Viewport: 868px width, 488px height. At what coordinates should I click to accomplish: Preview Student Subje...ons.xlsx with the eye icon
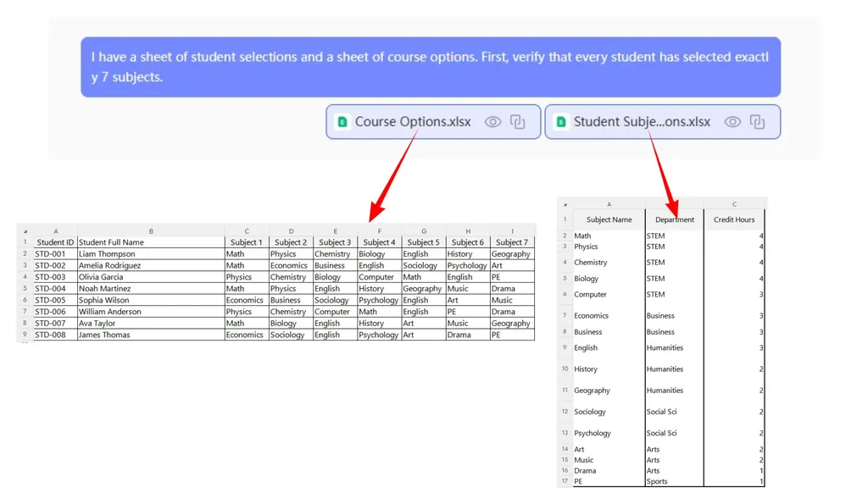[732, 122]
